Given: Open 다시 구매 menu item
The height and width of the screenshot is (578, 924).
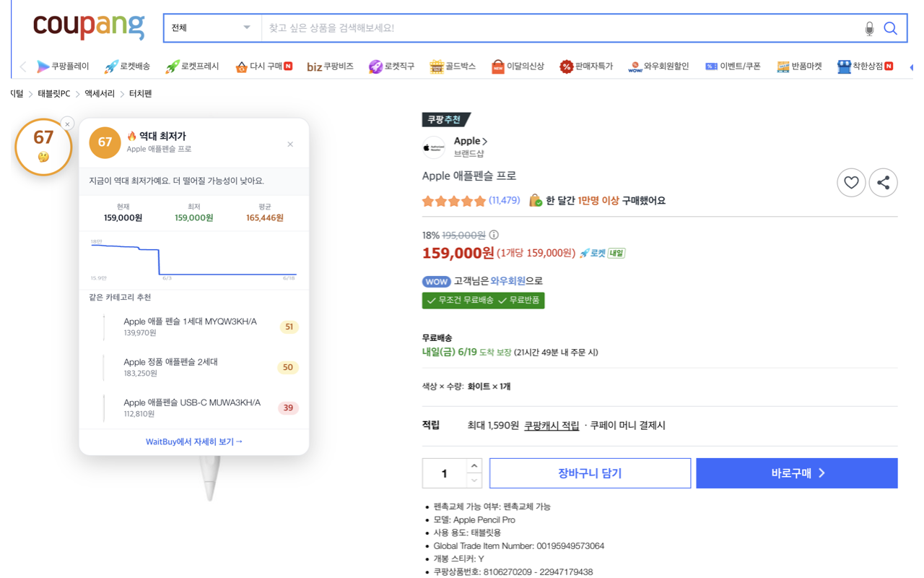Looking at the screenshot, I should [263, 66].
